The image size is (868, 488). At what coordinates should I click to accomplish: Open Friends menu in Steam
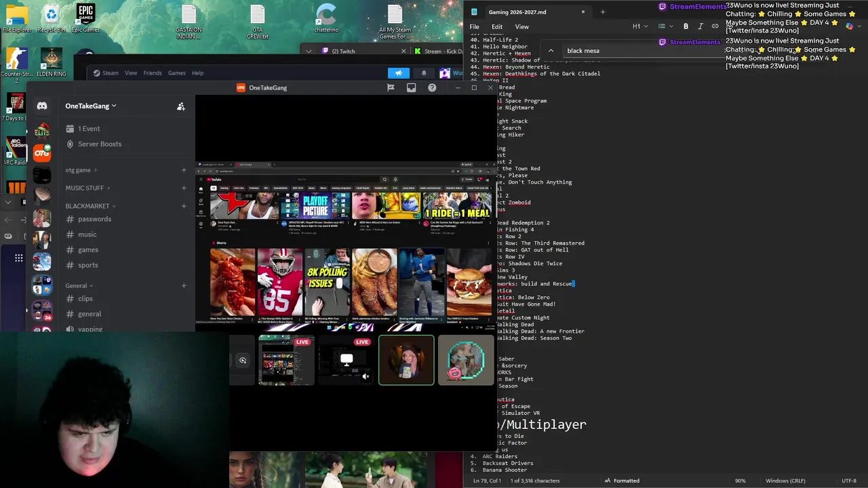153,73
